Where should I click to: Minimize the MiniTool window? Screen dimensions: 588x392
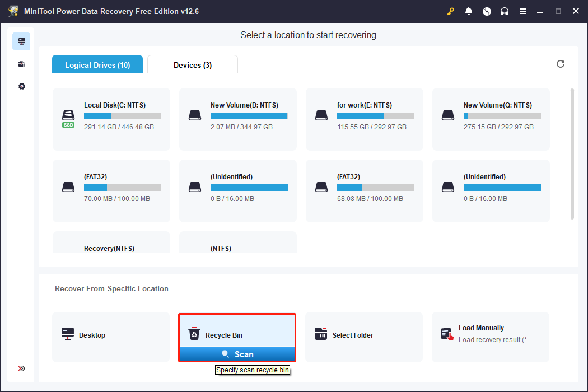(x=540, y=11)
